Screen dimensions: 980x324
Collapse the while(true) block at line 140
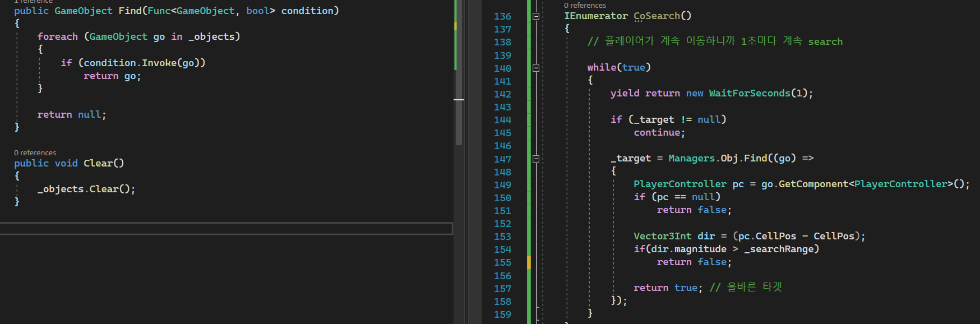point(536,68)
